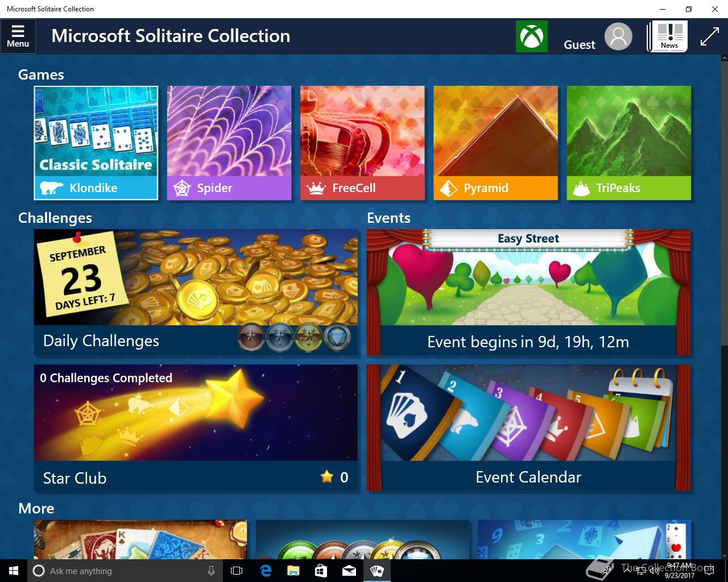
Task: Open the third More tile with blue arrow
Action: (584, 539)
